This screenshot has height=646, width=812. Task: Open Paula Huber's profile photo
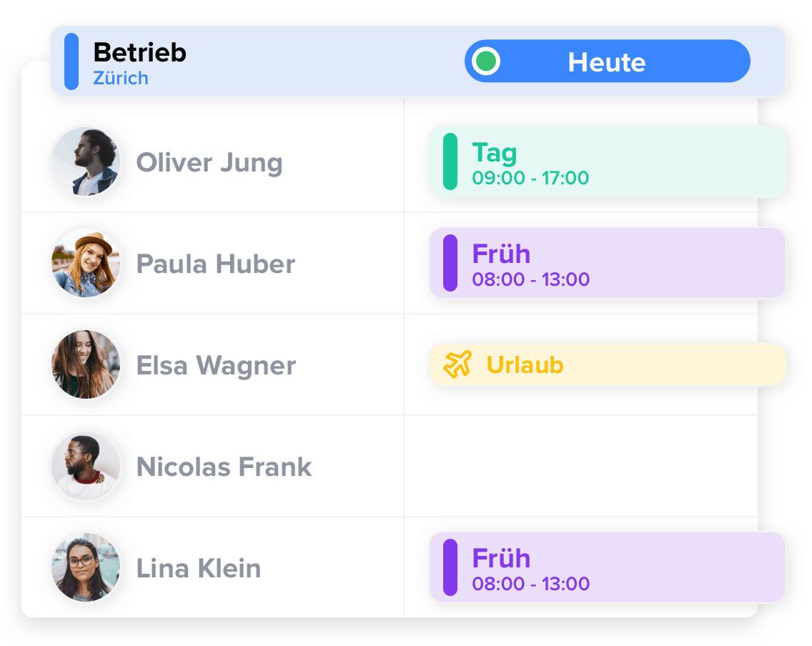pyautogui.click(x=86, y=264)
